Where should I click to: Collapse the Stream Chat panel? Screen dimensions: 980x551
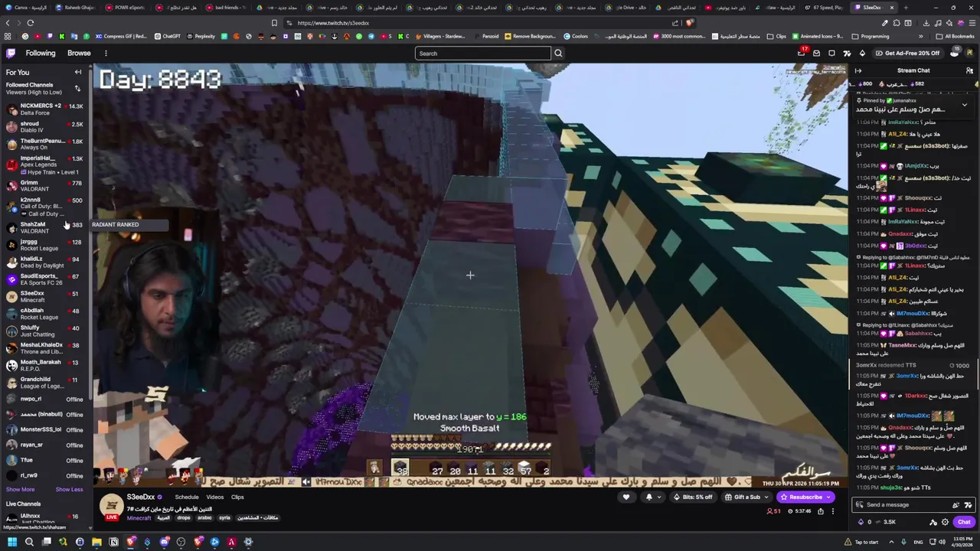coord(858,70)
